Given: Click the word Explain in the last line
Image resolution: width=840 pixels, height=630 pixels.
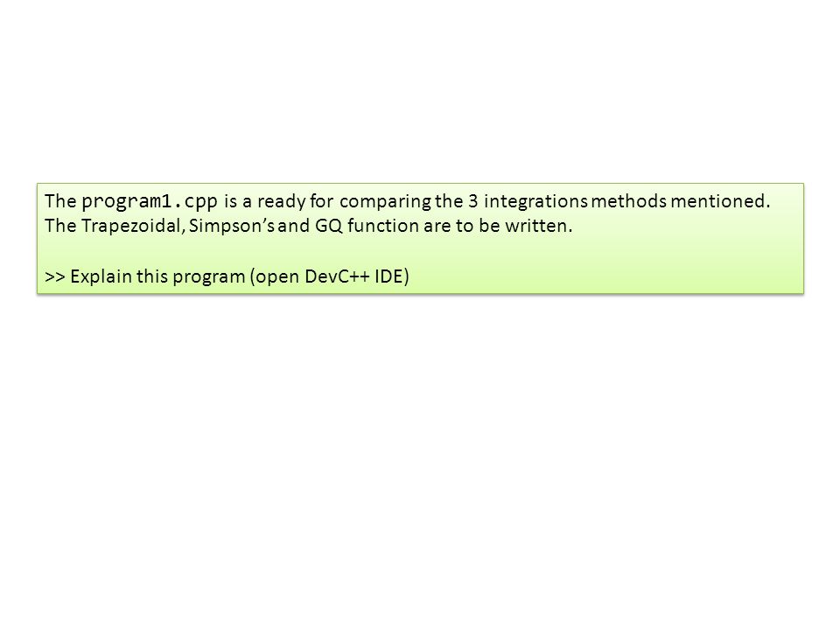Looking at the screenshot, I should point(101,276).
